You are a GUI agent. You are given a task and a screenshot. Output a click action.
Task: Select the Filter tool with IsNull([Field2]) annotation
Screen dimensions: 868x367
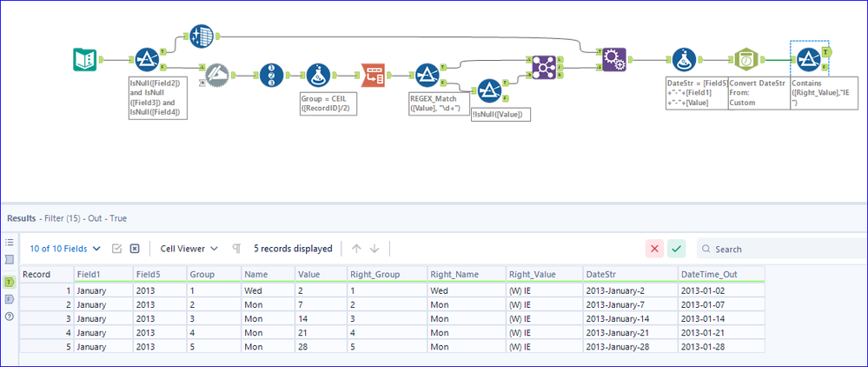(x=147, y=59)
